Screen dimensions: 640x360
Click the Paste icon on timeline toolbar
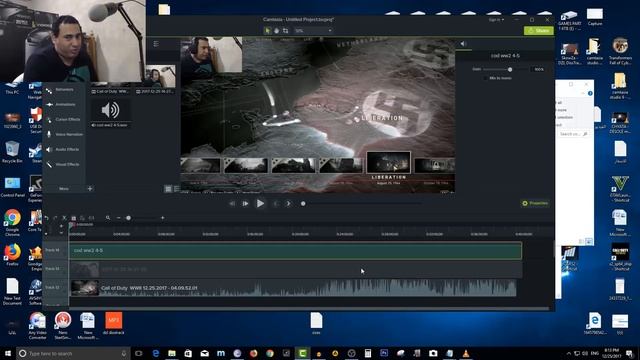(82, 218)
